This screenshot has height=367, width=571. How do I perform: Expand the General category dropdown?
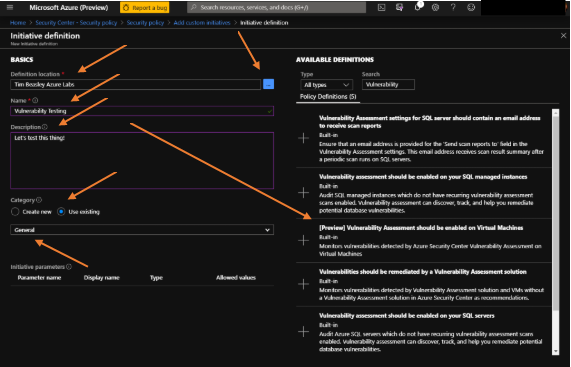coord(142,230)
